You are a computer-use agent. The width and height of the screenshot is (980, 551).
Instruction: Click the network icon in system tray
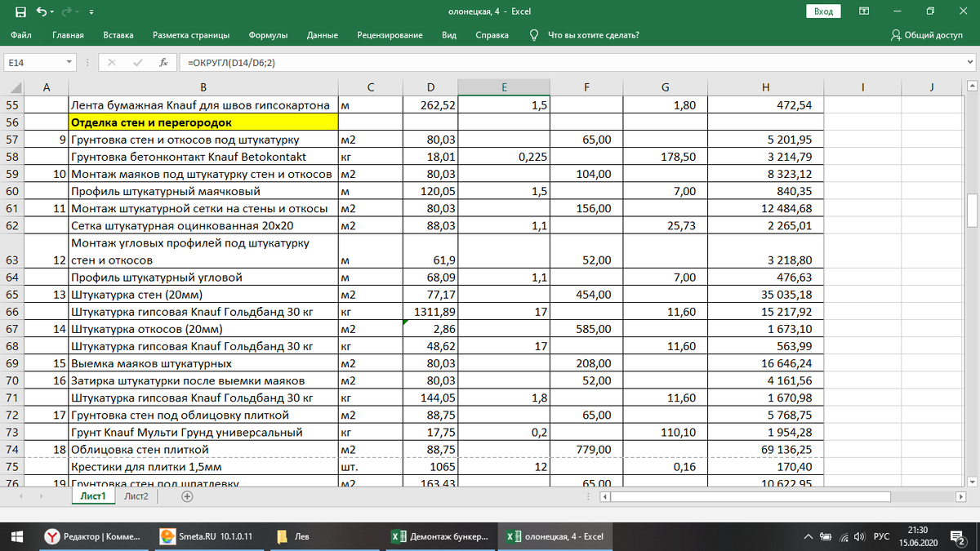(x=842, y=536)
